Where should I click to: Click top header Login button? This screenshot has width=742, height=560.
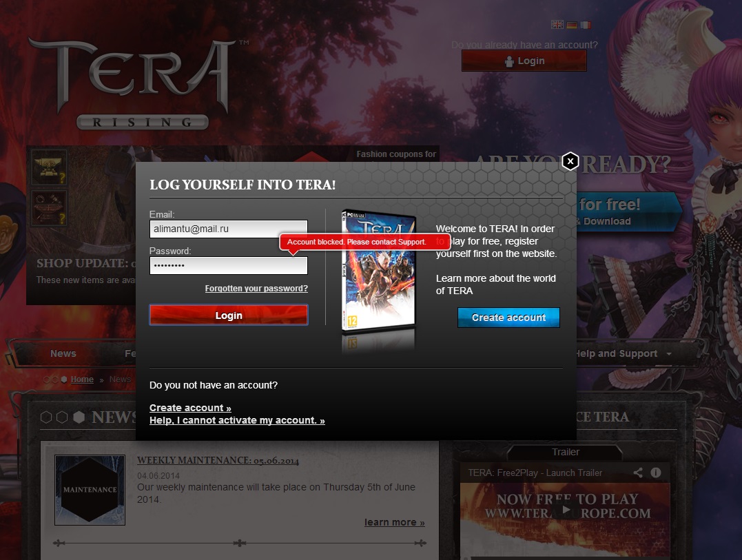pos(524,61)
